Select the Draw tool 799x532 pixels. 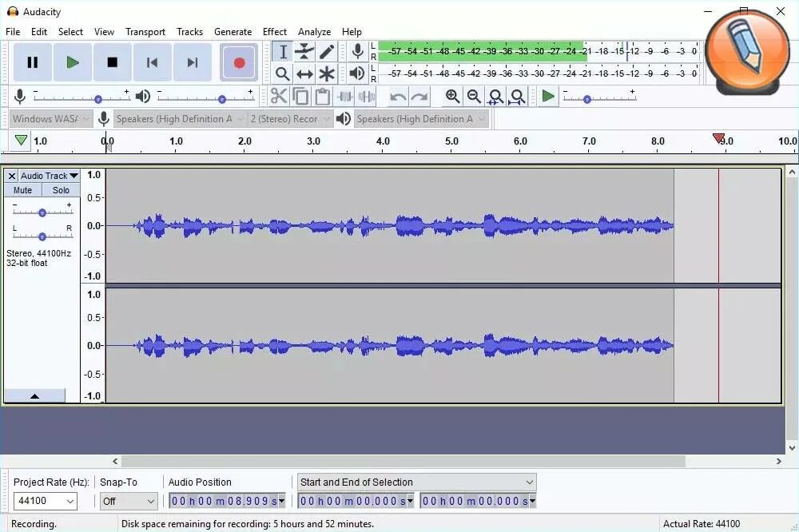click(326, 51)
